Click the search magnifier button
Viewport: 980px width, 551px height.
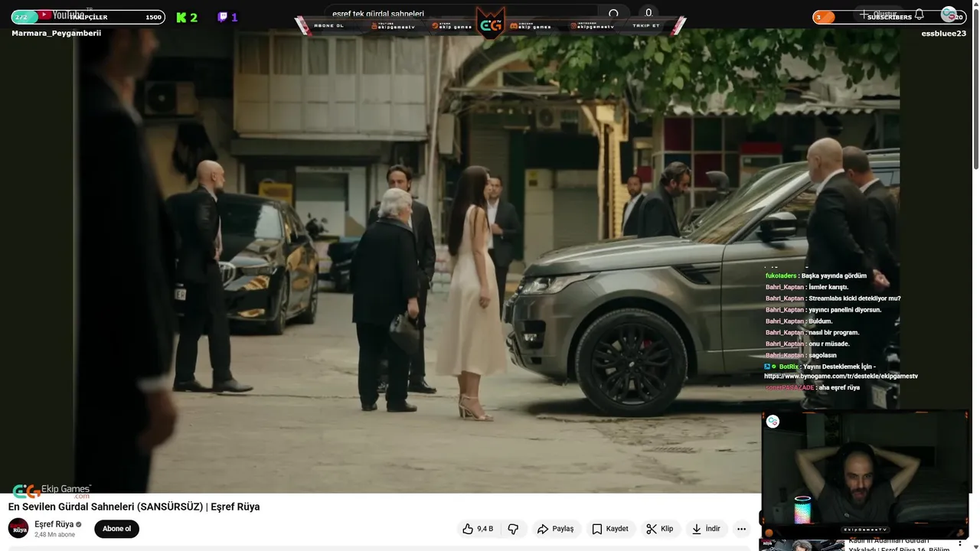pyautogui.click(x=613, y=14)
